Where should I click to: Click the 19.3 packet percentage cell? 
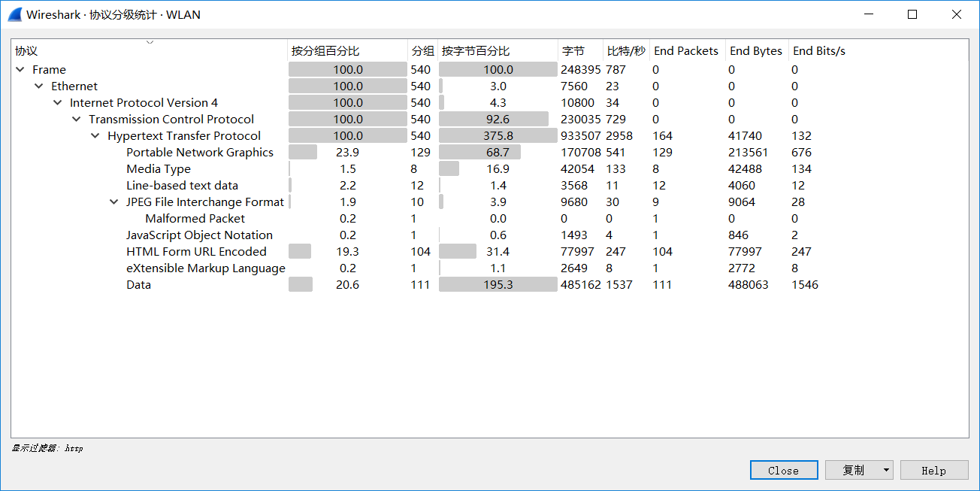348,251
